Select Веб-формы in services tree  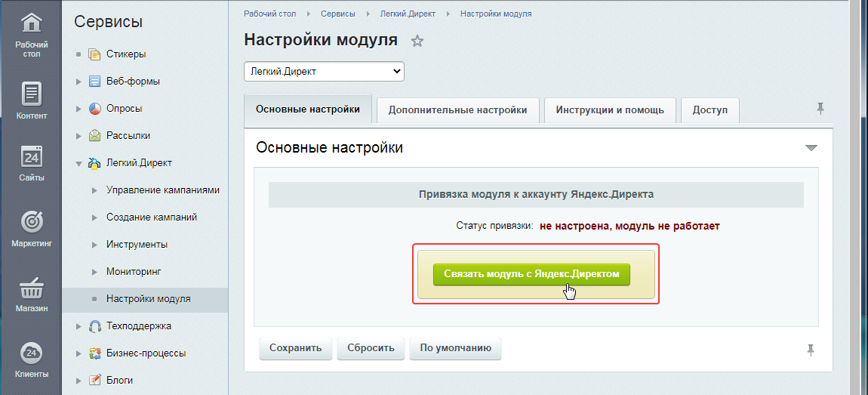point(133,82)
